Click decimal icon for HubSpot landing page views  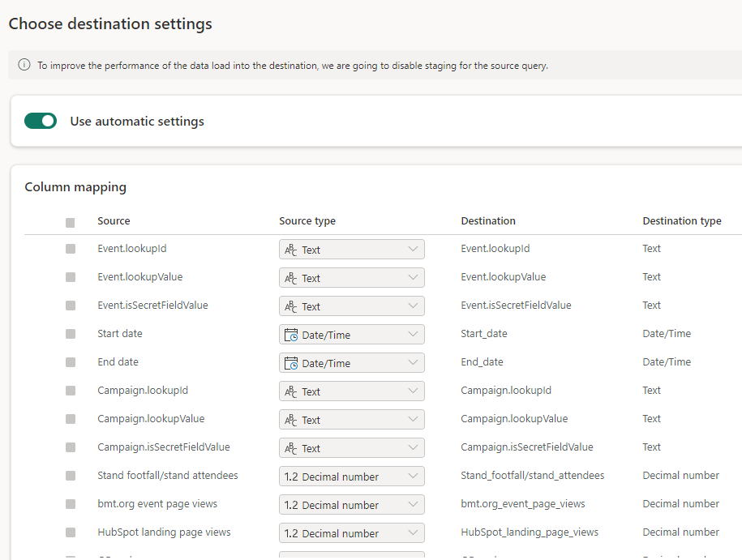[291, 533]
